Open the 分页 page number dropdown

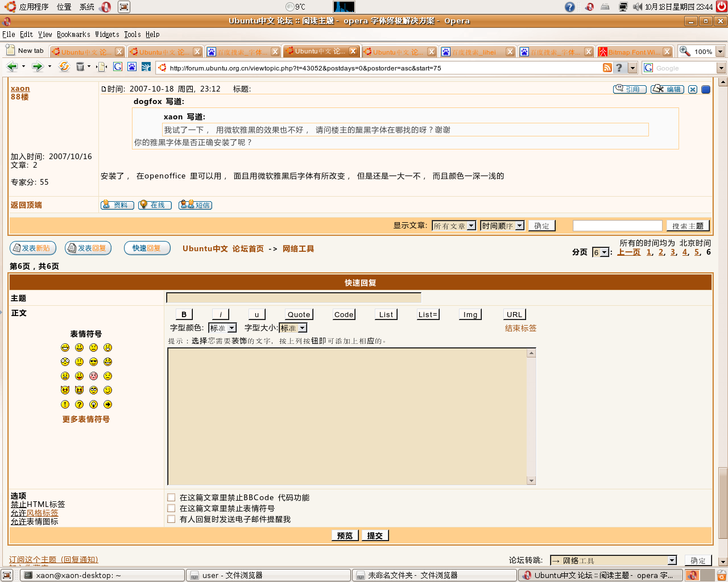601,252
